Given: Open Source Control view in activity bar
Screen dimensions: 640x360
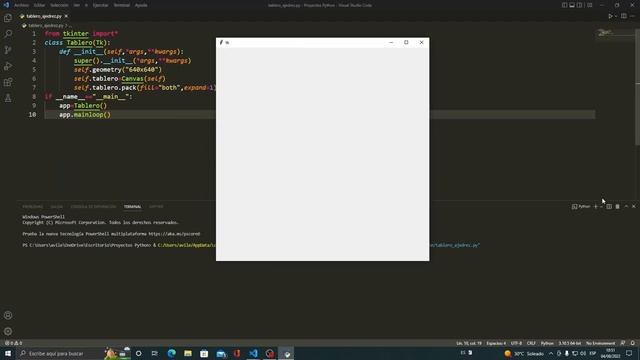Looking at the screenshot, I should [x=8, y=50].
